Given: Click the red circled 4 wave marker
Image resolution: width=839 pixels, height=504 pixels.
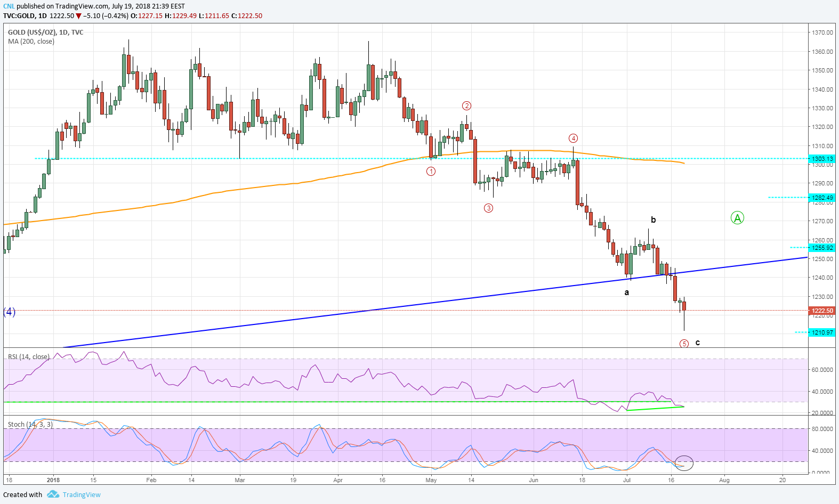Looking at the screenshot, I should tap(573, 138).
